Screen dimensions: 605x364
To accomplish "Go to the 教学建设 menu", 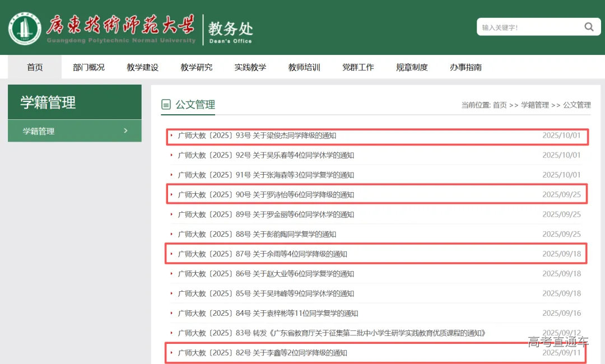I will pyautogui.click(x=142, y=67).
